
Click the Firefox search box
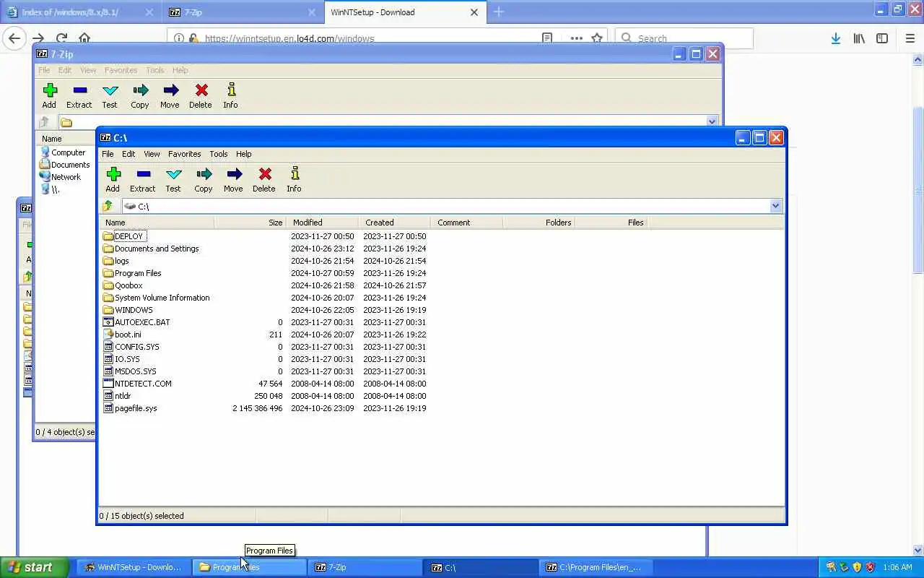pyautogui.click(x=684, y=38)
